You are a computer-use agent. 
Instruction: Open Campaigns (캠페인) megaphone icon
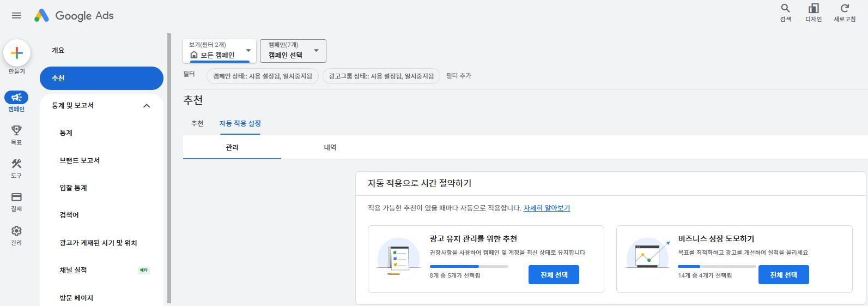(x=16, y=98)
